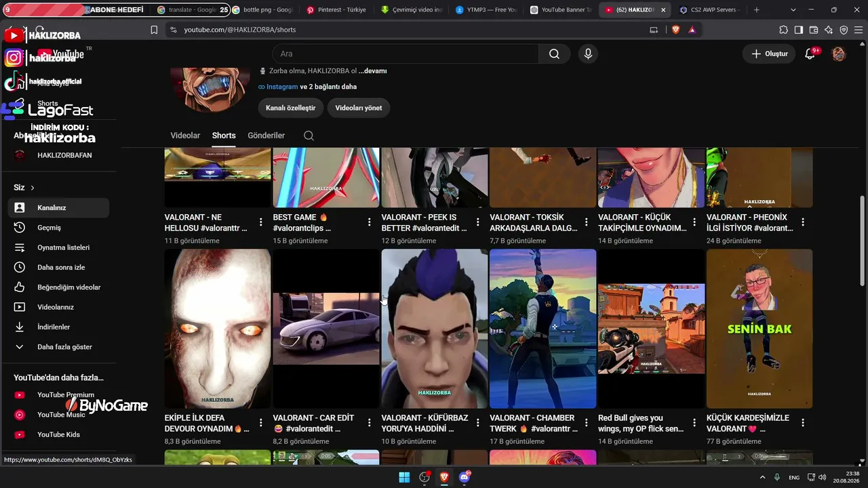
Task: Click the Videoları yönet button
Action: pyautogui.click(x=359, y=108)
